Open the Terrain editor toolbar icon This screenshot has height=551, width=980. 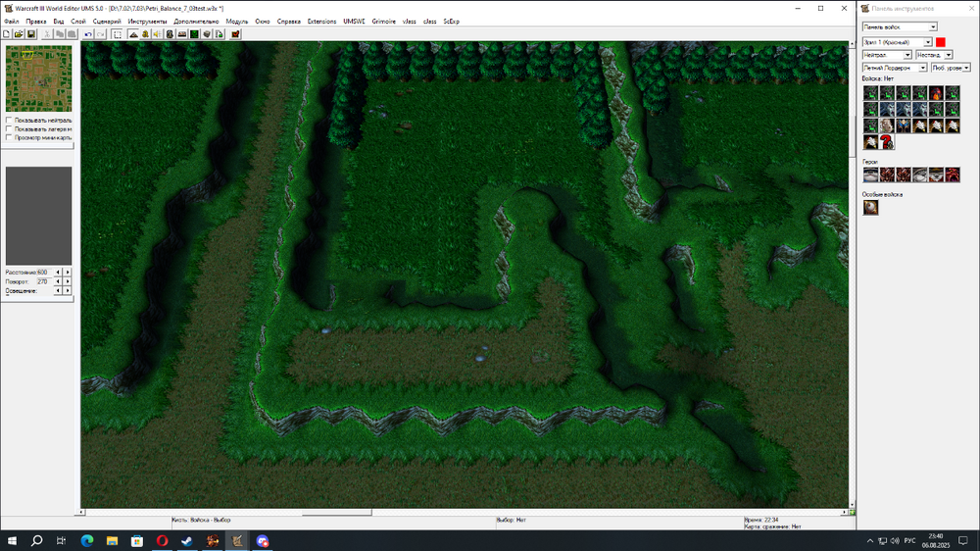[132, 34]
